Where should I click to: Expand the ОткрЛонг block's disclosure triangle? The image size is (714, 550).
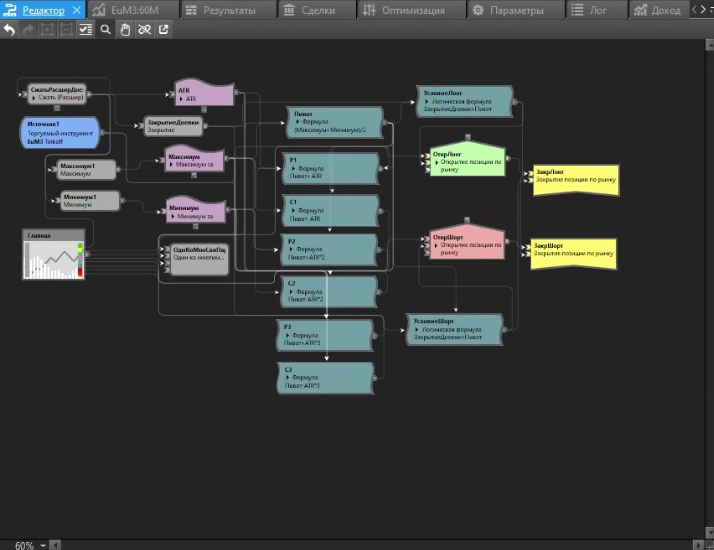click(435, 162)
